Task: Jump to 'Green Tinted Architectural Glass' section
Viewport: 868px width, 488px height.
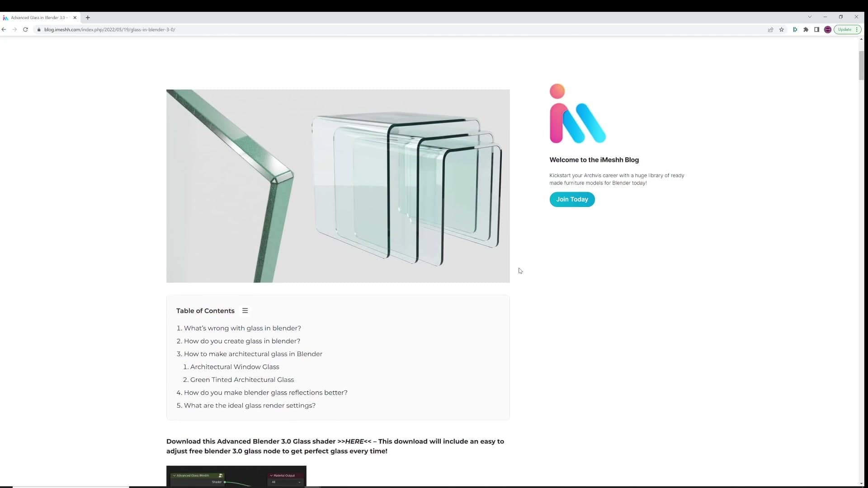Action: [x=242, y=380]
